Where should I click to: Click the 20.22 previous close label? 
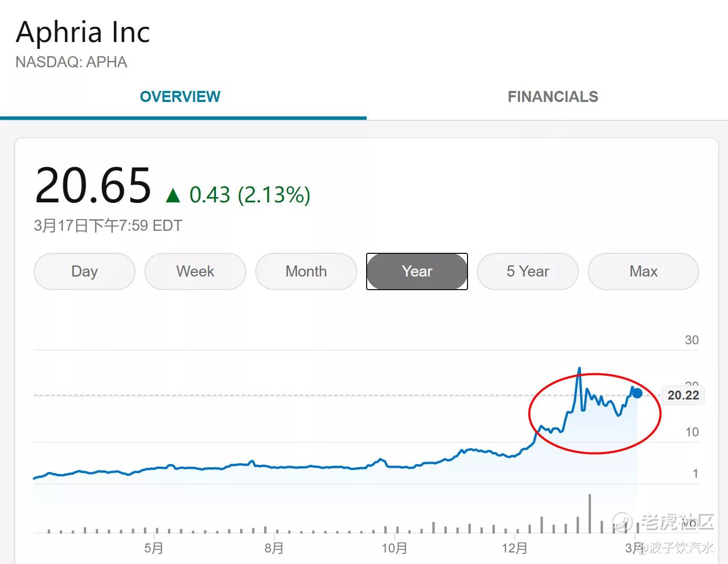click(x=683, y=395)
